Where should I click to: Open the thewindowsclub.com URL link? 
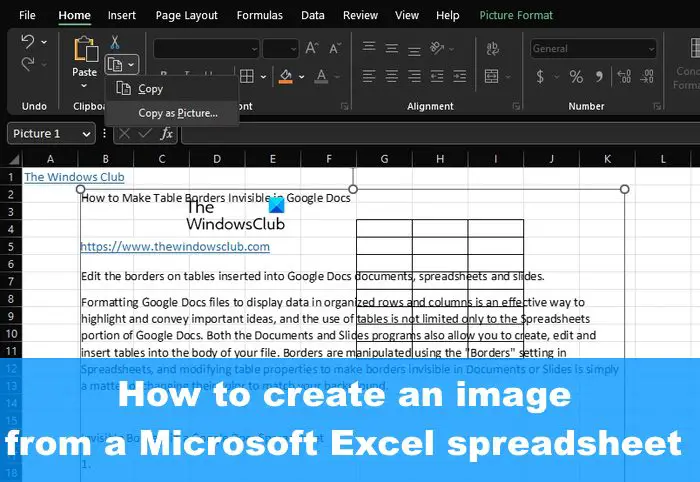[175, 246]
